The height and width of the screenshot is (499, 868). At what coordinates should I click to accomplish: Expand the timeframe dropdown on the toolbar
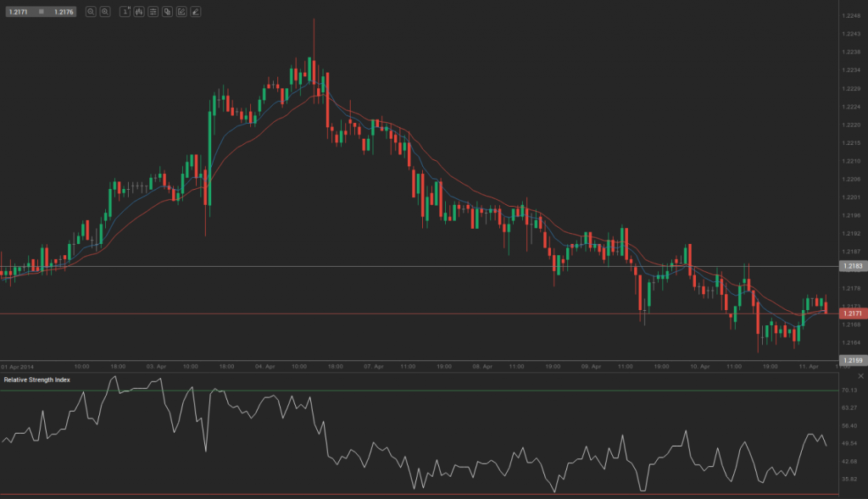pos(124,12)
